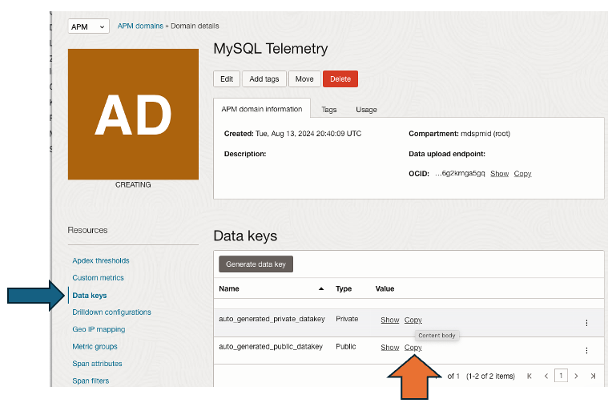Open actions menu for private datakey row
The image size is (612, 416).
[586, 323]
